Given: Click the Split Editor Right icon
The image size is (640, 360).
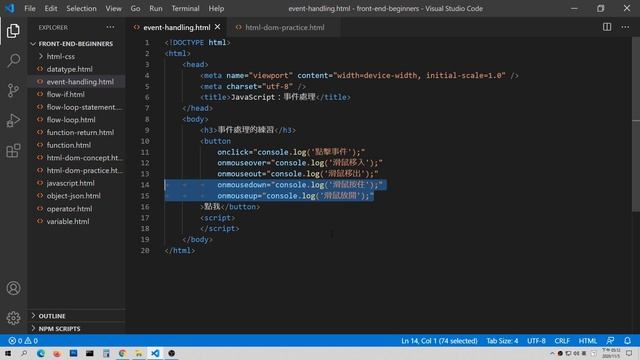Looking at the screenshot, I should pos(607,27).
